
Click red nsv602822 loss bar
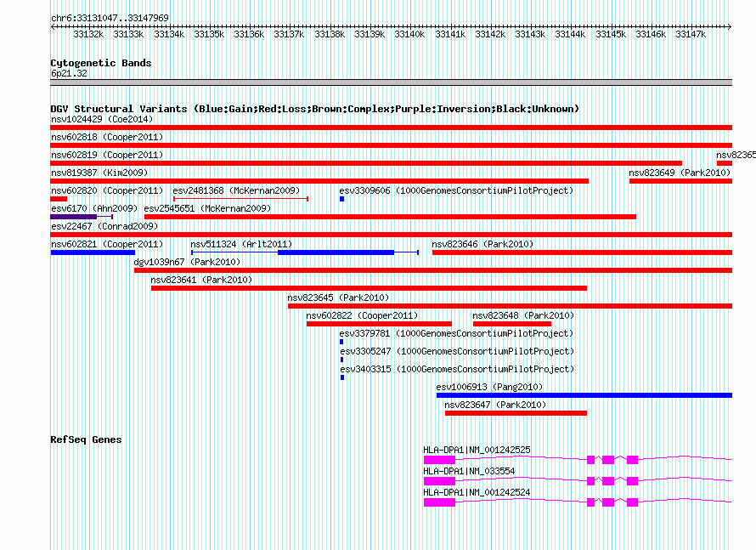pyautogui.click(x=379, y=324)
